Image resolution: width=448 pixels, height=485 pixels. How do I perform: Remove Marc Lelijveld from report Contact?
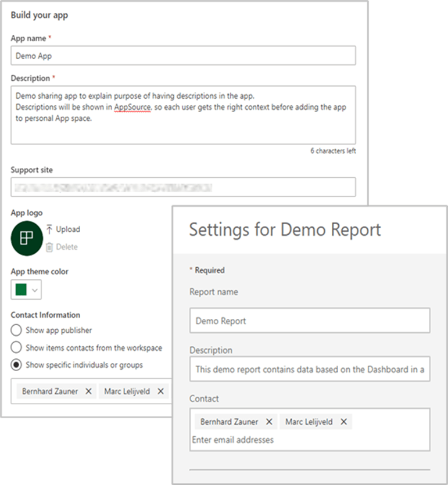coord(344,422)
